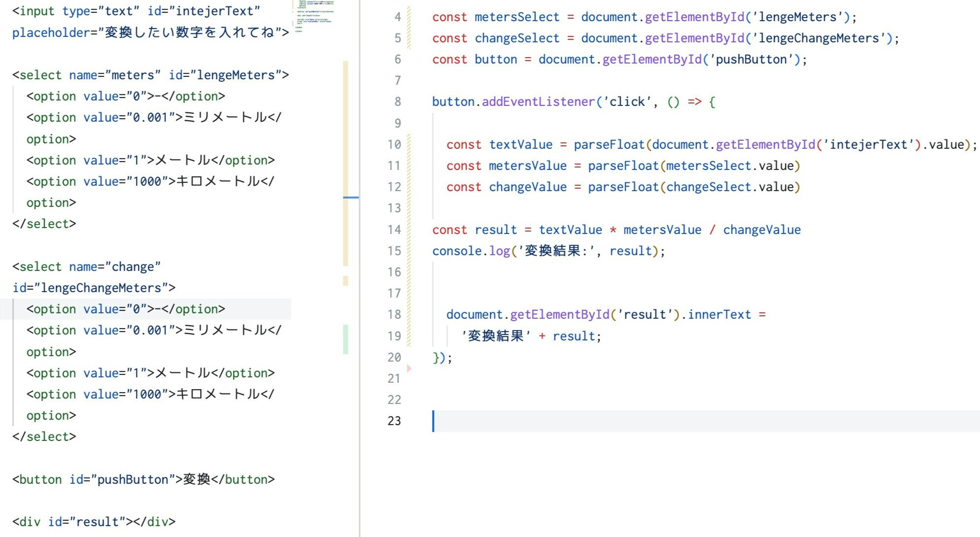Click the modified gutter stripe beside line 5
This screenshot has height=537, width=980.
[x=409, y=38]
